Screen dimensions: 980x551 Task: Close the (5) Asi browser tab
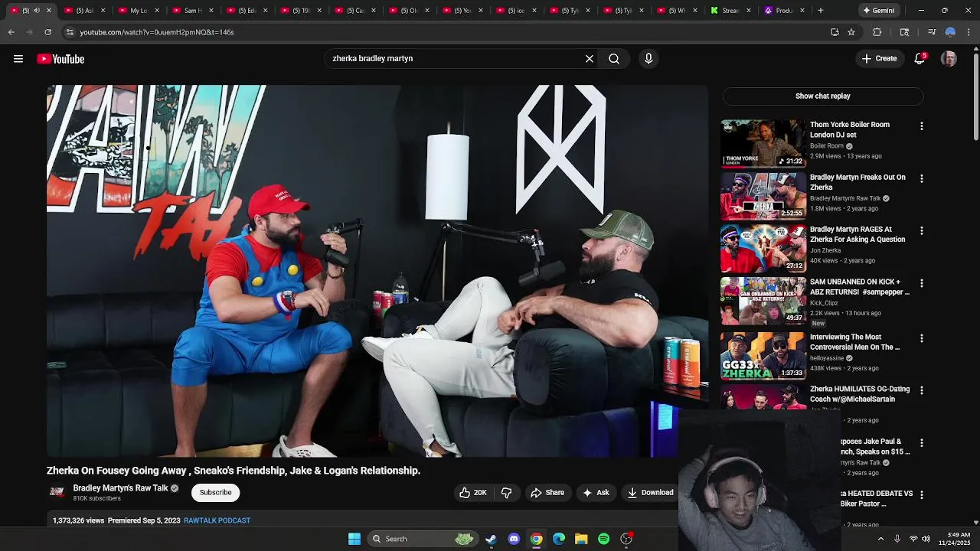coord(103,10)
